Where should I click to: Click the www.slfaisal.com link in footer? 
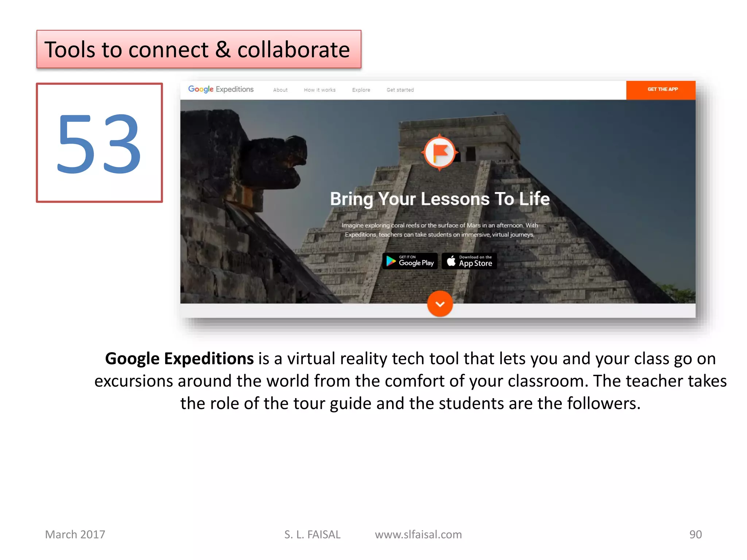[418, 534]
